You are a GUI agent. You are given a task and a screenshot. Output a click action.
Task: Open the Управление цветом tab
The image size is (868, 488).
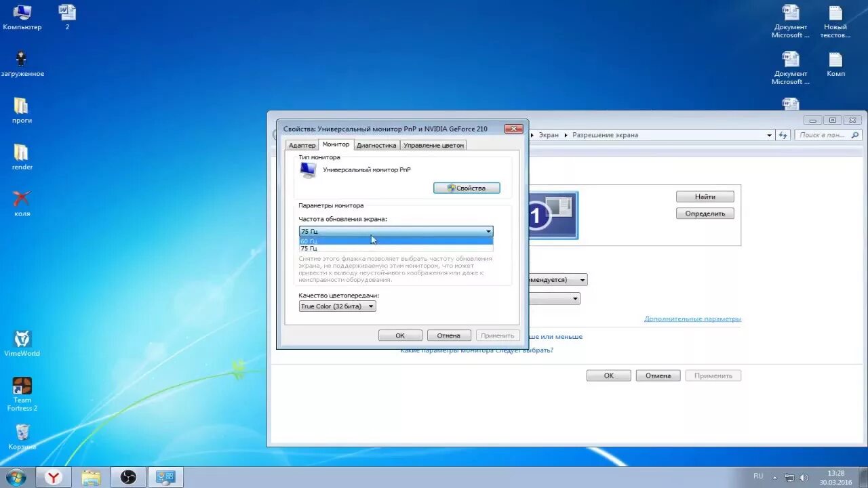pyautogui.click(x=434, y=145)
